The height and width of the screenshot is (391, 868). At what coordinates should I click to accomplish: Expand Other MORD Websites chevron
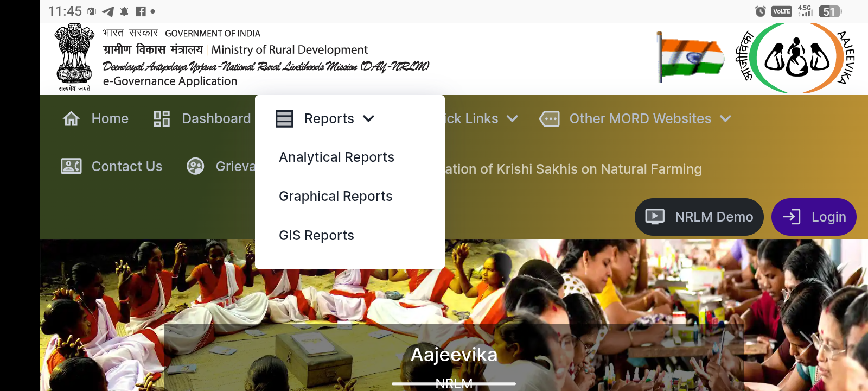(726, 118)
